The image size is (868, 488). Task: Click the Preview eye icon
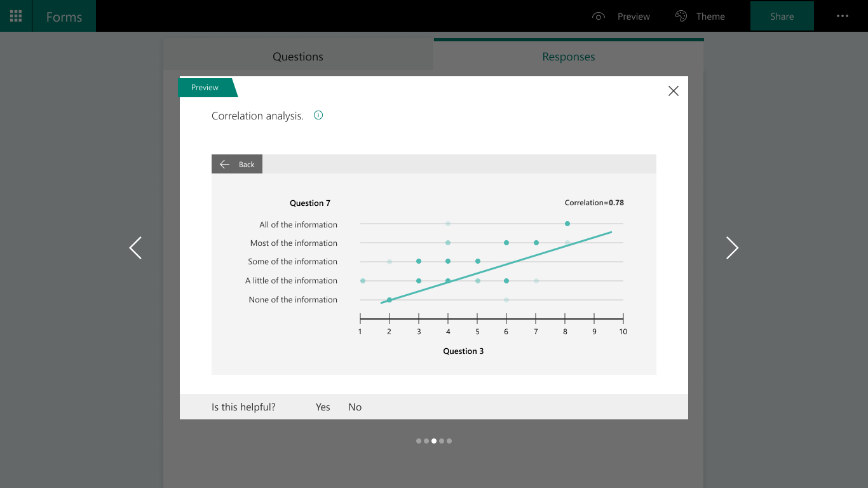pos(598,17)
